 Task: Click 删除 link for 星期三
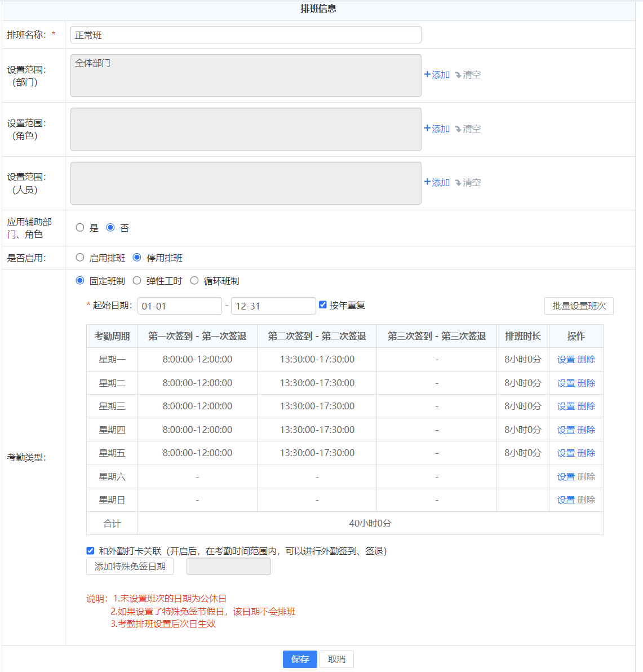click(587, 406)
